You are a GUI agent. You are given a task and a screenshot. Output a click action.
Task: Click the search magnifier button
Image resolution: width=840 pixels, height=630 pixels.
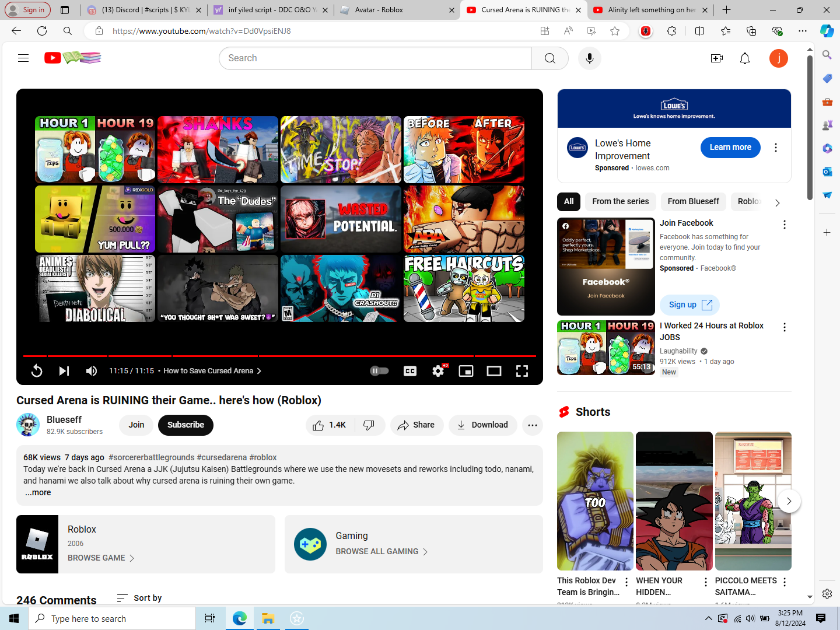click(x=550, y=58)
